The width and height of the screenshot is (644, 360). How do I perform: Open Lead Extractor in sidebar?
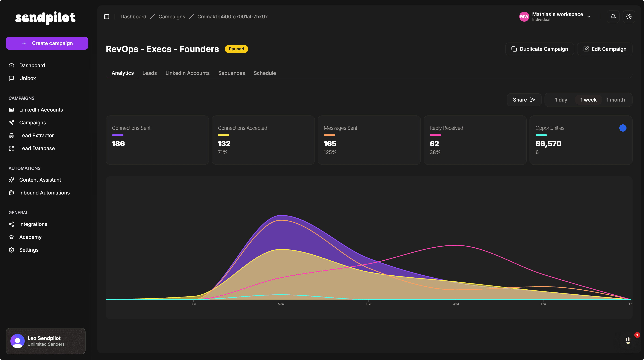coord(36,135)
